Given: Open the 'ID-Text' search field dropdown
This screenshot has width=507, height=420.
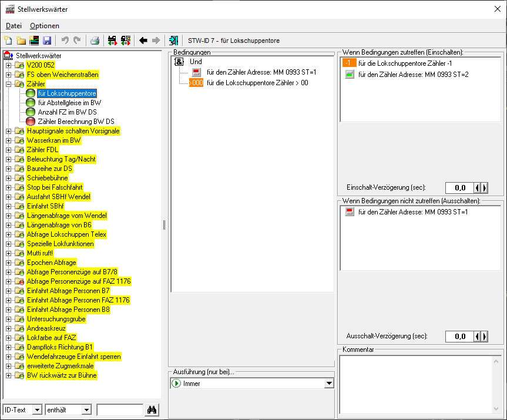Looking at the screenshot, I should click(x=37, y=409).
